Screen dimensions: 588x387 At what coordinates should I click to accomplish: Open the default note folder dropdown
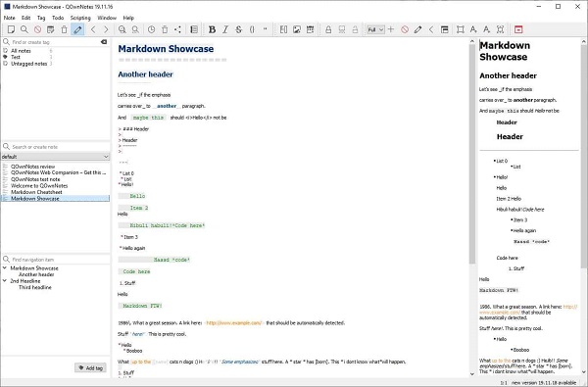pos(56,157)
